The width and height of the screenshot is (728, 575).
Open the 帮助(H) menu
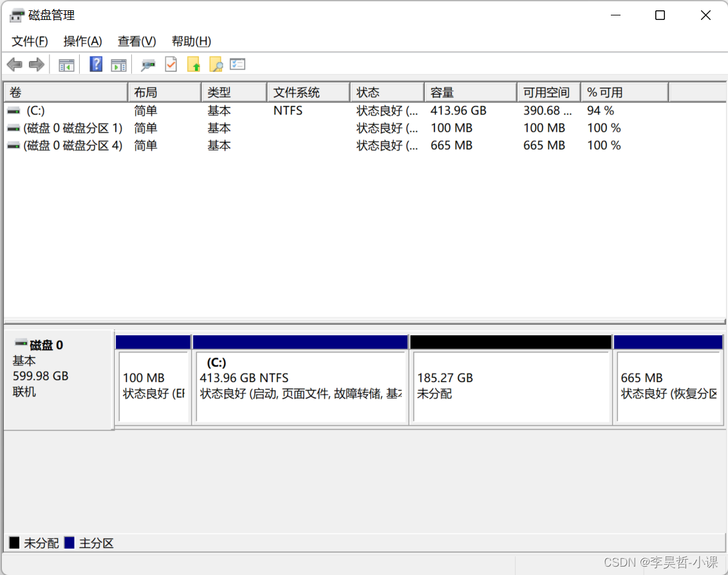tap(191, 41)
